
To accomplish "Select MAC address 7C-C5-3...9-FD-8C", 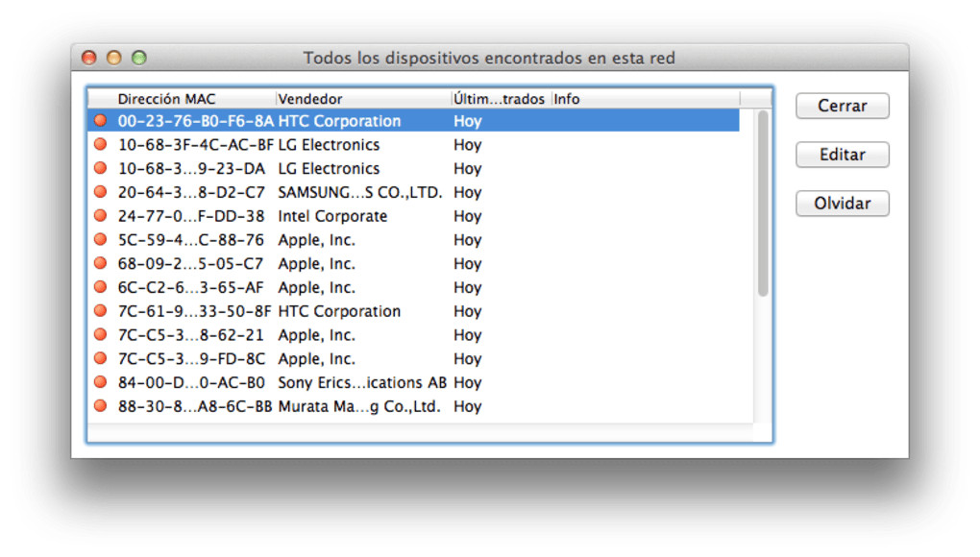I will [x=191, y=358].
